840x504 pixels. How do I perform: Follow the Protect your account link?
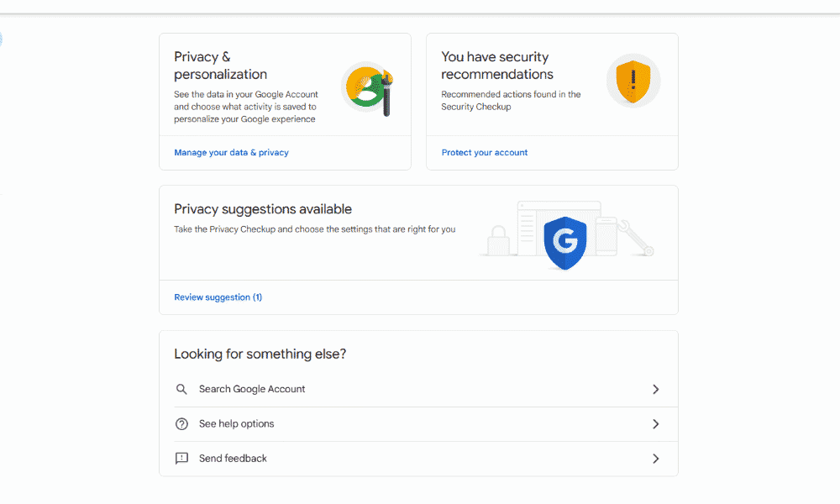[485, 153]
